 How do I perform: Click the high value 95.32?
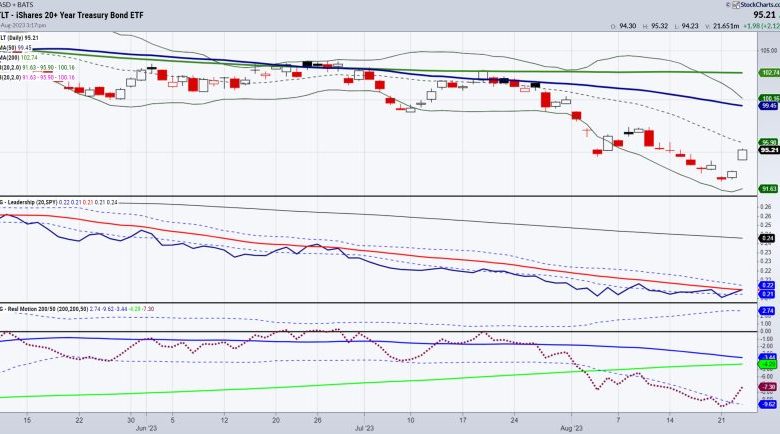pyautogui.click(x=659, y=26)
